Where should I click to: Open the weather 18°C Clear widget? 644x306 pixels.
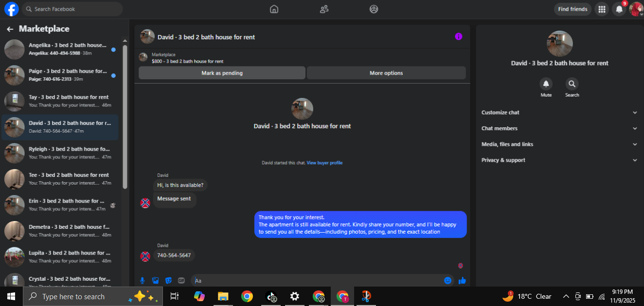click(527, 296)
